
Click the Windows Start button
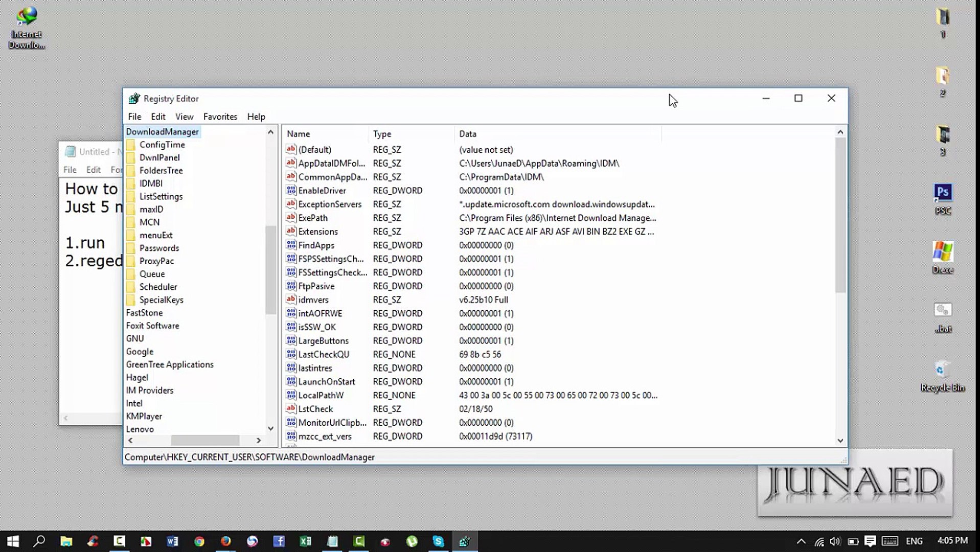(x=13, y=541)
